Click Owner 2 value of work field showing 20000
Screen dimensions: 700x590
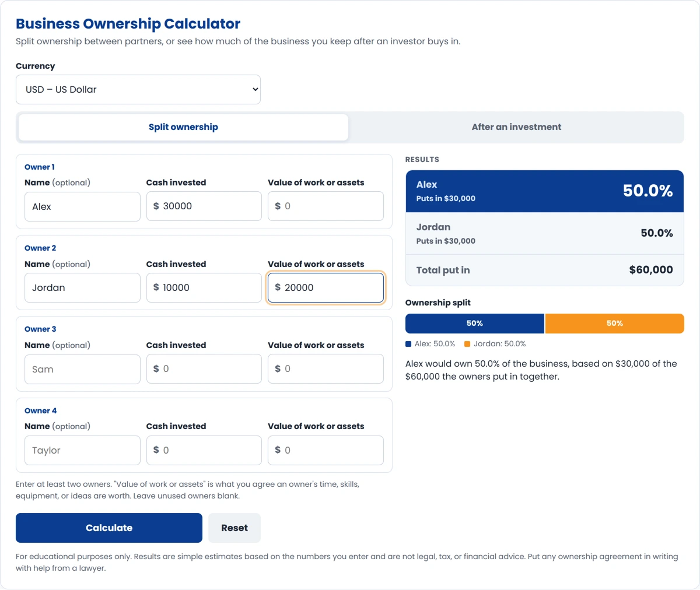point(325,287)
